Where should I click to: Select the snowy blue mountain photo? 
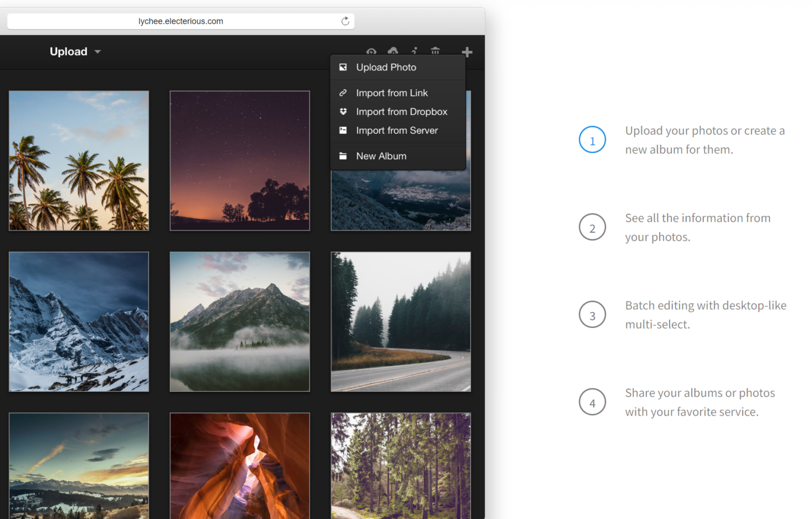click(79, 321)
